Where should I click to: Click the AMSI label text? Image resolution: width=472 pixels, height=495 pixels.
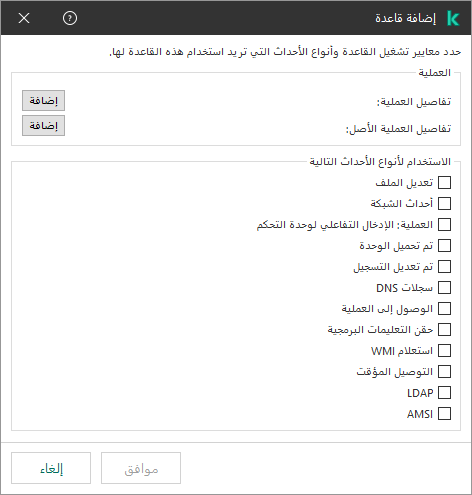[x=420, y=414]
